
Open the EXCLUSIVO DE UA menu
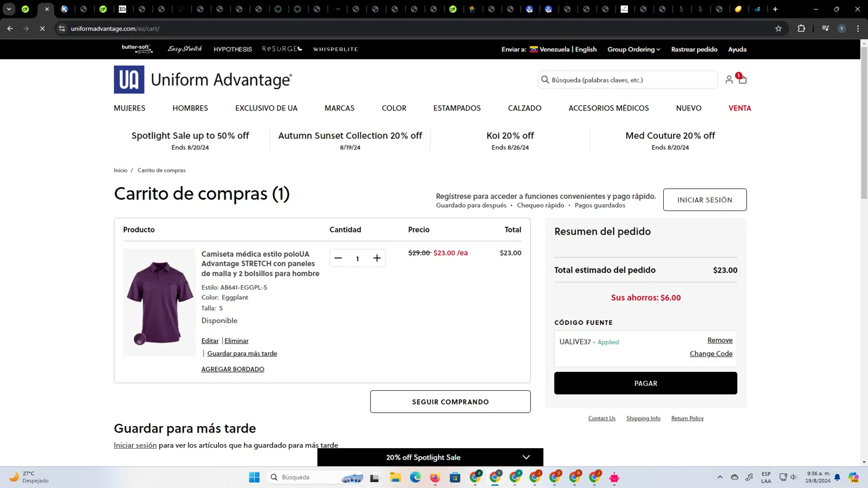(x=266, y=108)
